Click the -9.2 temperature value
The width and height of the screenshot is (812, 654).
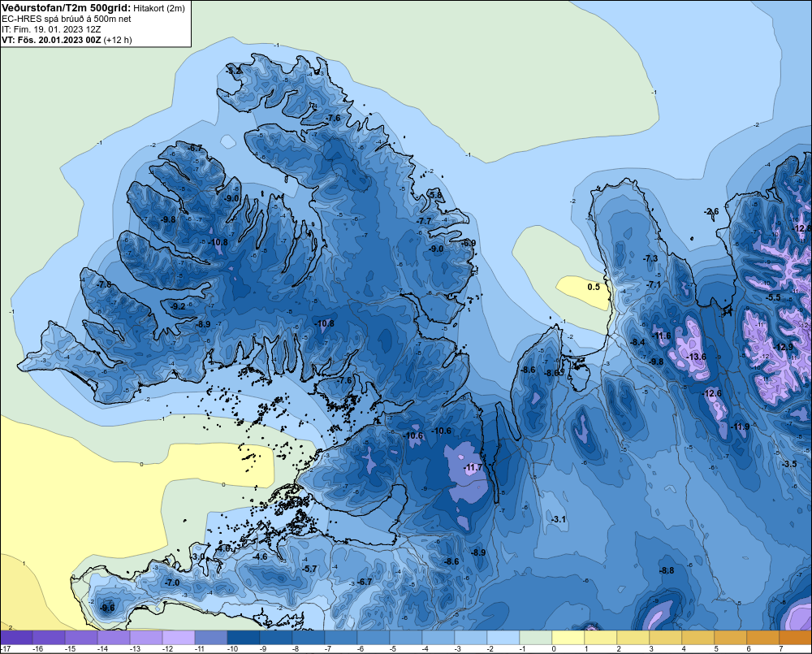178,306
